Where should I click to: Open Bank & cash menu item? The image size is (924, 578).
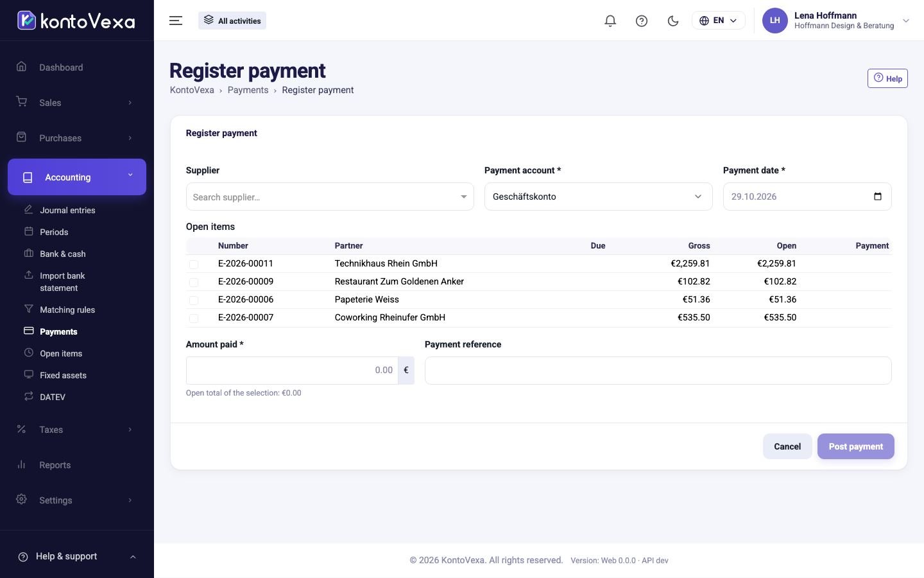[63, 254]
